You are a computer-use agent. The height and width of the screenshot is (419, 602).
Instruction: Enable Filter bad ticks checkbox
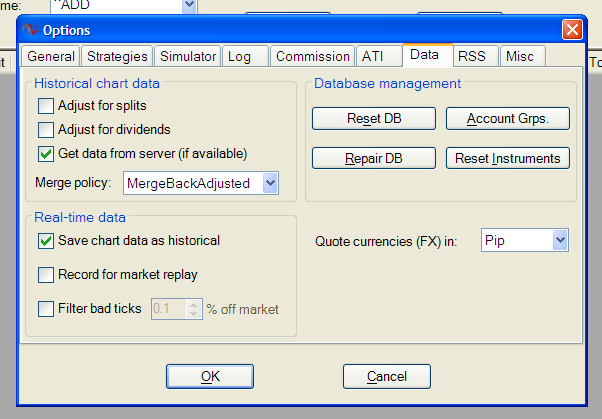[x=46, y=309]
